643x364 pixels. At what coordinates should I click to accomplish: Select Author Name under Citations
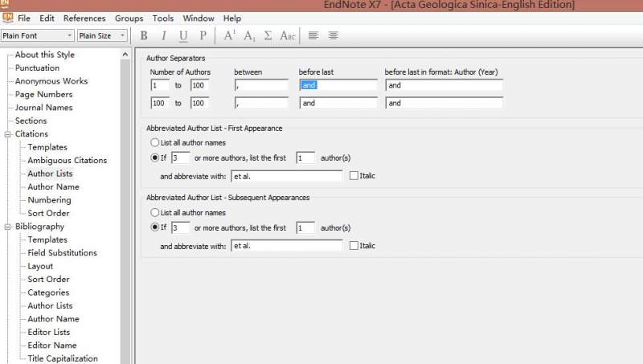[53, 187]
